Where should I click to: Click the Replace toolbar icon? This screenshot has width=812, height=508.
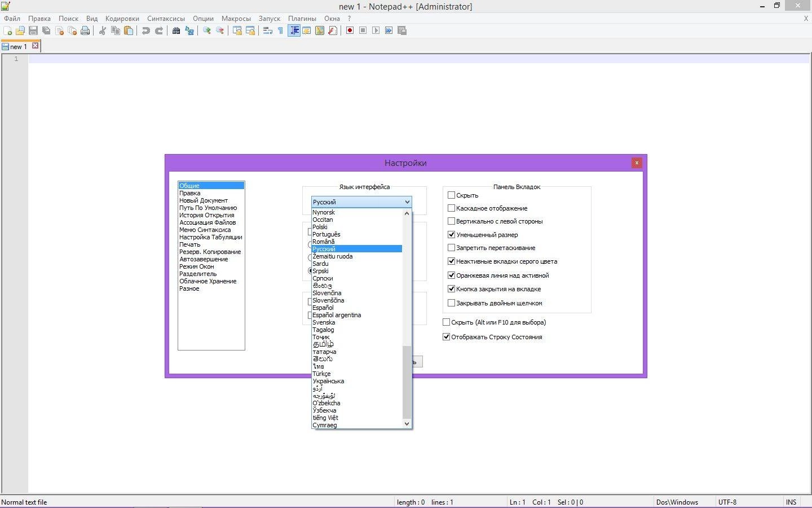click(189, 30)
